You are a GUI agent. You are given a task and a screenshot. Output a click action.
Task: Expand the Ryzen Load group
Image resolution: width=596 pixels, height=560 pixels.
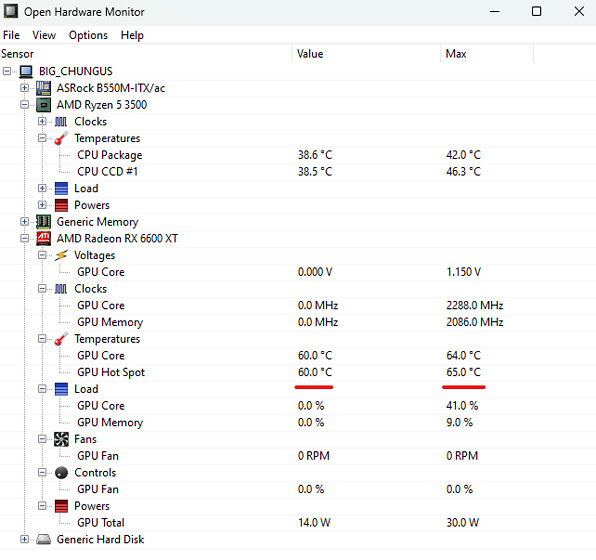pos(42,188)
